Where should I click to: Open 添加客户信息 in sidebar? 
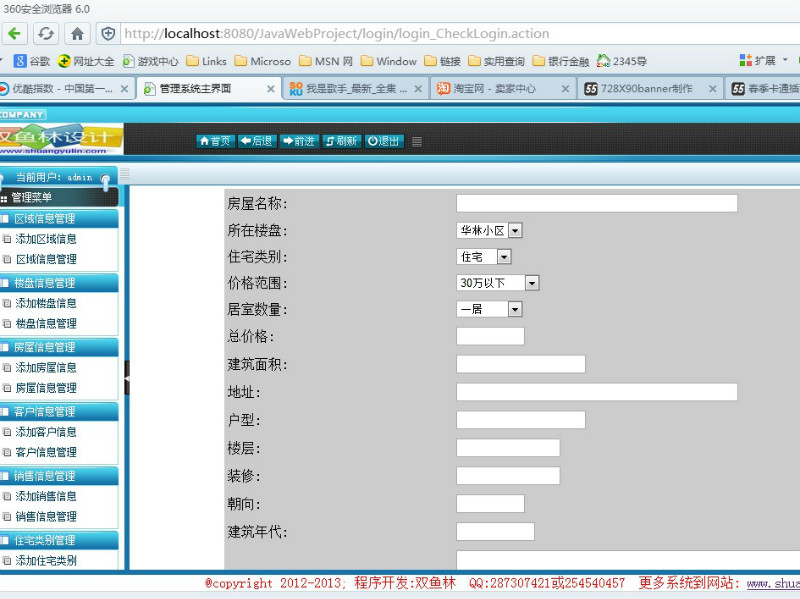click(46, 432)
